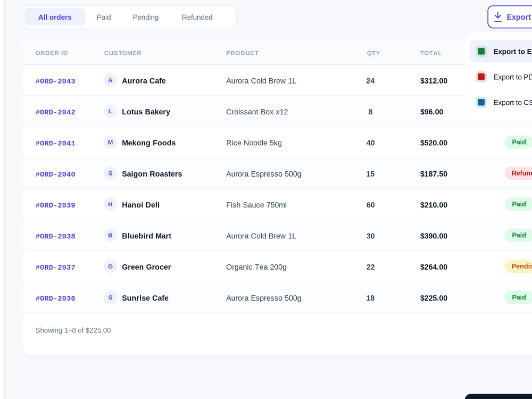The height and width of the screenshot is (399, 532).
Task: Click the Paid badge for Sunrise Cafe
Action: pos(518,297)
